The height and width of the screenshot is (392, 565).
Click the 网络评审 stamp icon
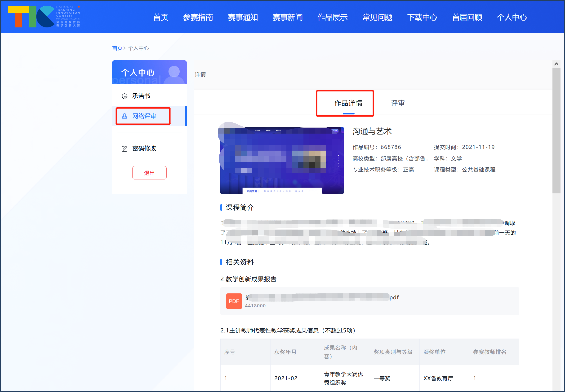(x=125, y=116)
